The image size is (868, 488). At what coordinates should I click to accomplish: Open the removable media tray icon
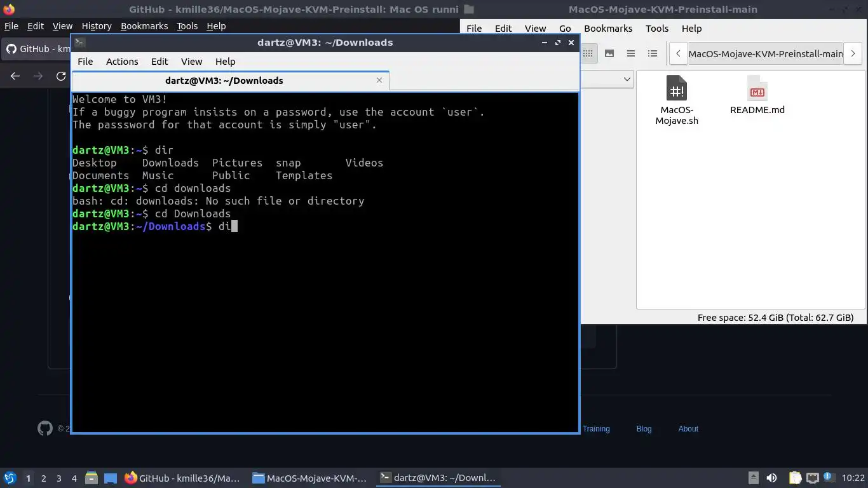click(754, 478)
